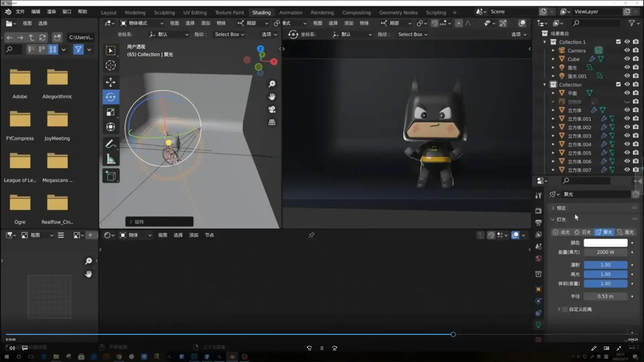Select the Rotate tool in viewport toolbar
This screenshot has width=644, height=362.
click(110, 97)
